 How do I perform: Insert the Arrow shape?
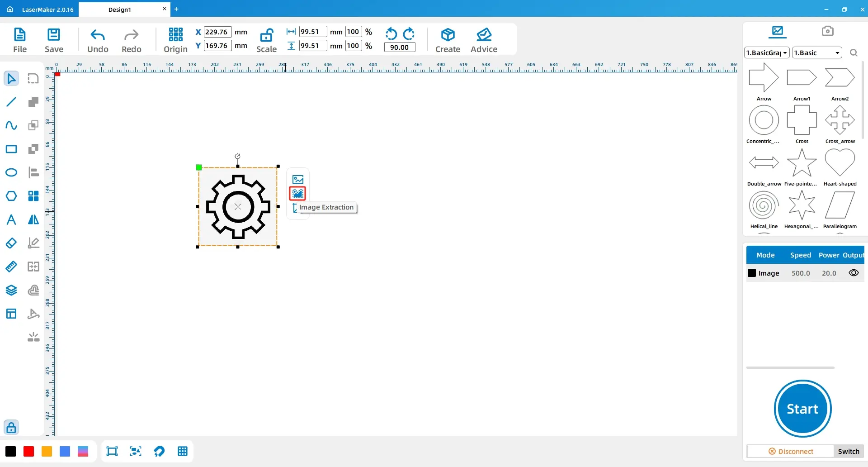tap(764, 81)
